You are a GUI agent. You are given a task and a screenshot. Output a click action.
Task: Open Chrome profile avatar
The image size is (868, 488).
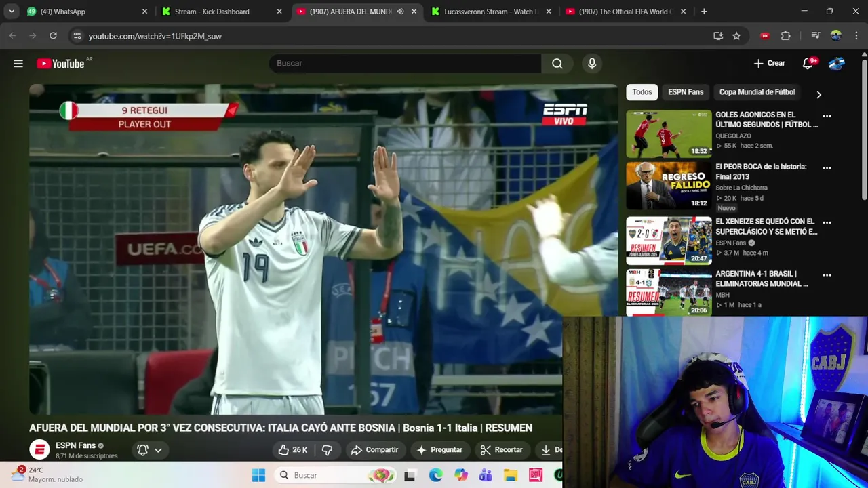click(836, 36)
